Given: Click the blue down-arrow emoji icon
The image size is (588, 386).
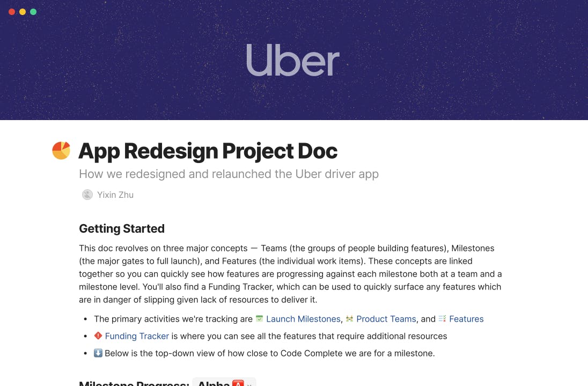Looking at the screenshot, I should coord(98,353).
